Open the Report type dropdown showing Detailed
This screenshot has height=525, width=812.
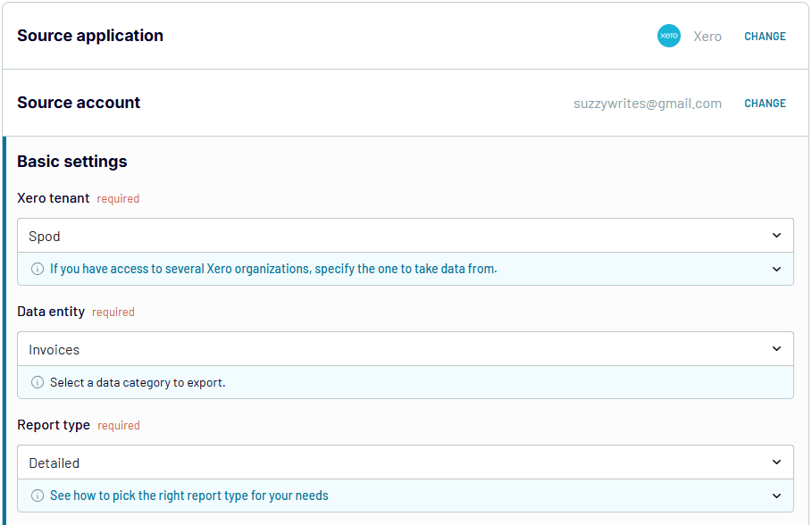click(x=405, y=462)
